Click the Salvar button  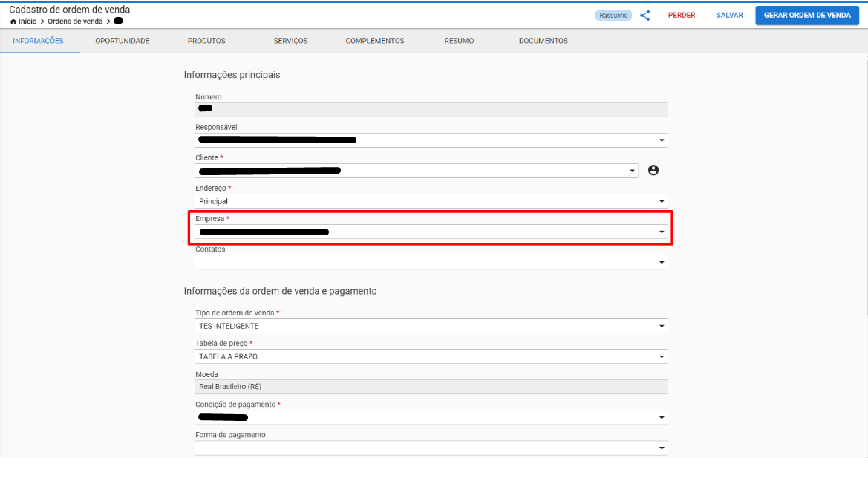point(730,16)
